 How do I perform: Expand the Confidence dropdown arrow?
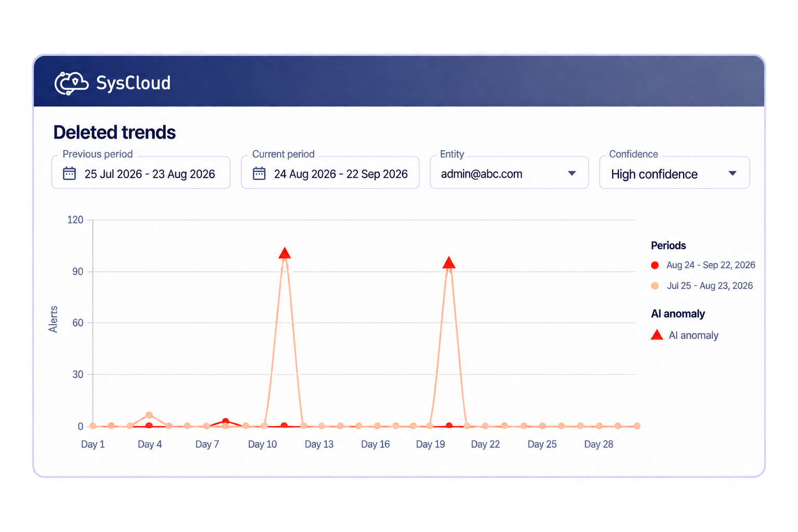click(x=733, y=174)
